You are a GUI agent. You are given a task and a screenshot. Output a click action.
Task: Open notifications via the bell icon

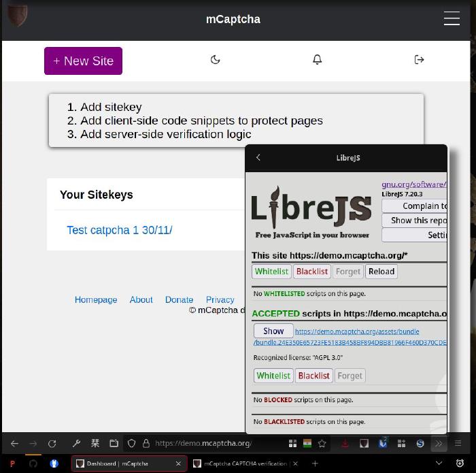click(x=318, y=59)
